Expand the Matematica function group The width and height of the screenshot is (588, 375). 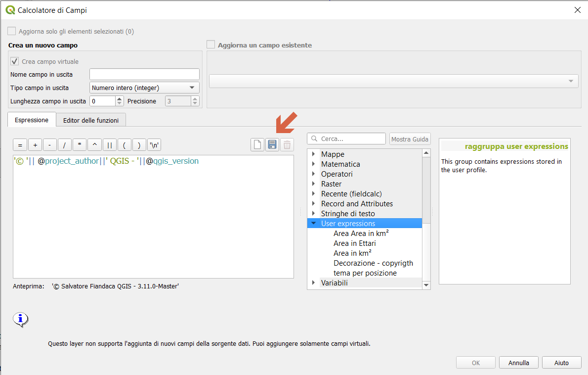(313, 164)
